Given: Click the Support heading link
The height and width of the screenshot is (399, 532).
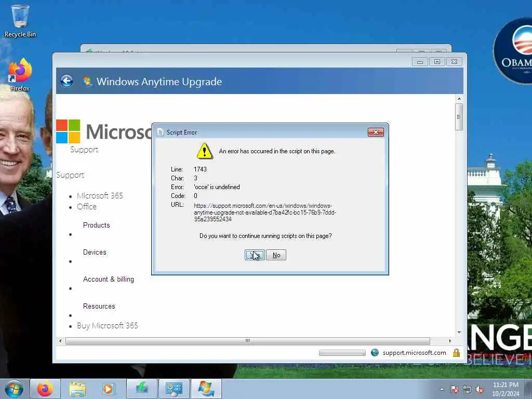Looking at the screenshot, I should (70, 175).
